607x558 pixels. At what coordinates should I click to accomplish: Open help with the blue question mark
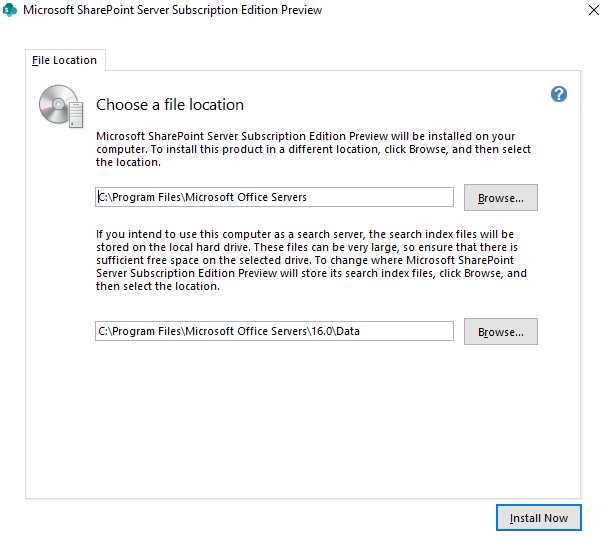(x=559, y=94)
